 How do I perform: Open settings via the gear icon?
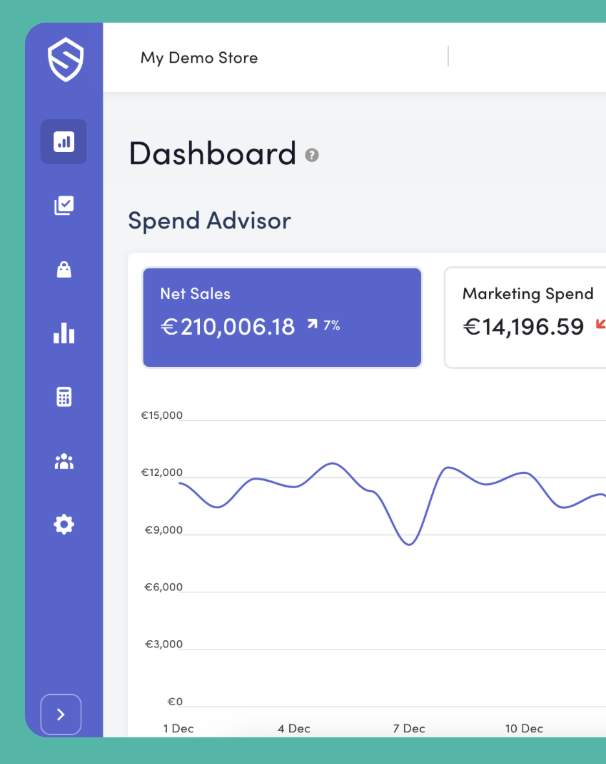(x=64, y=524)
